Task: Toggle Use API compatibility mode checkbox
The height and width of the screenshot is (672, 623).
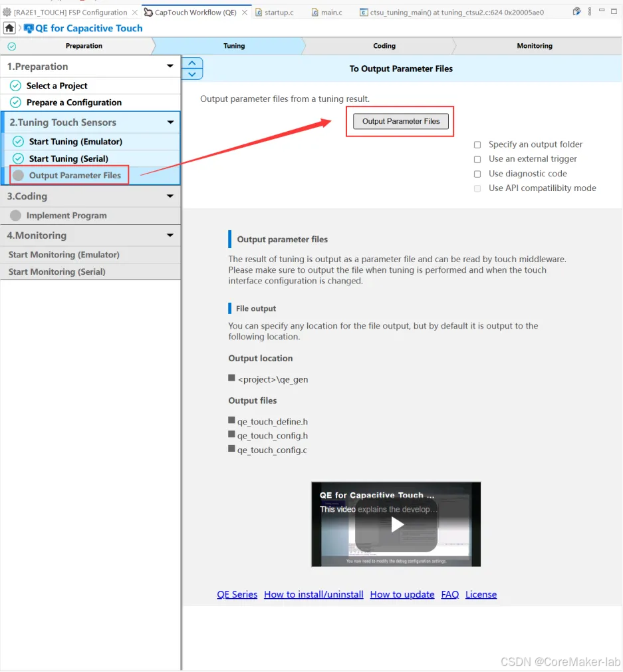Action: pyautogui.click(x=477, y=188)
